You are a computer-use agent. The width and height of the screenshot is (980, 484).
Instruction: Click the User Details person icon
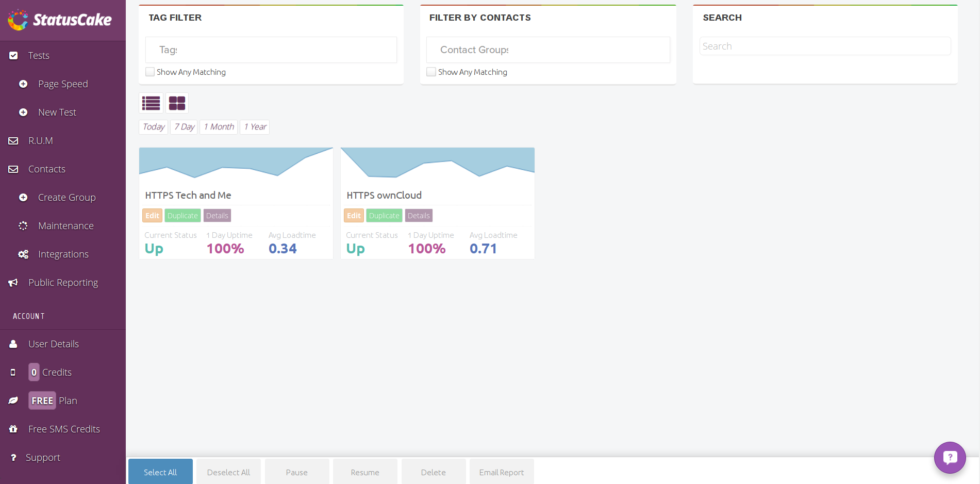[13, 344]
